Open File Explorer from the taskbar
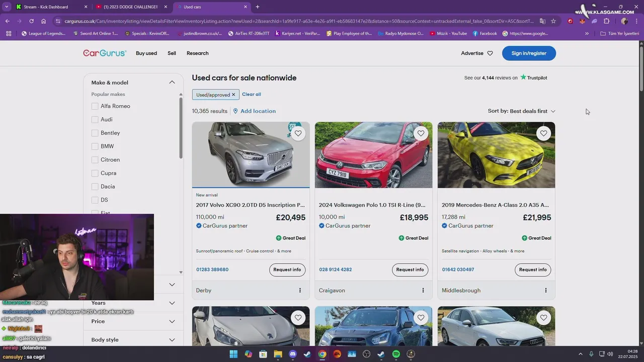This screenshot has width=644, height=362. point(278,354)
